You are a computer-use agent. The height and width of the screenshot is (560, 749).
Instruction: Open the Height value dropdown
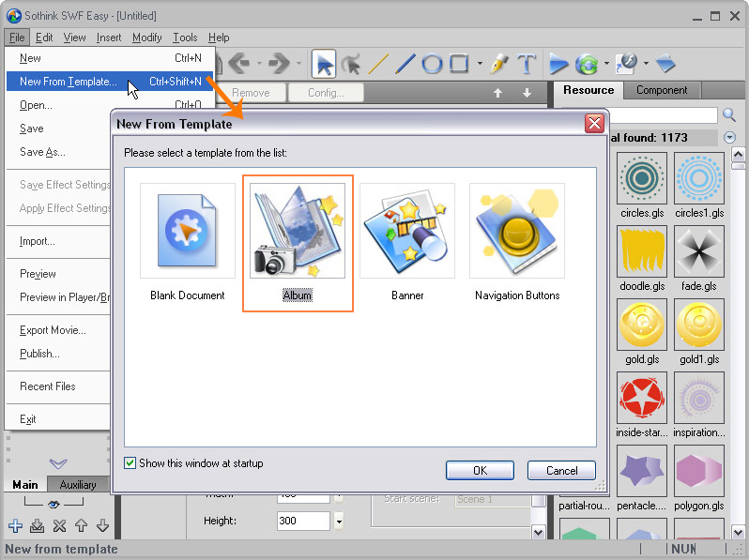pos(339,521)
